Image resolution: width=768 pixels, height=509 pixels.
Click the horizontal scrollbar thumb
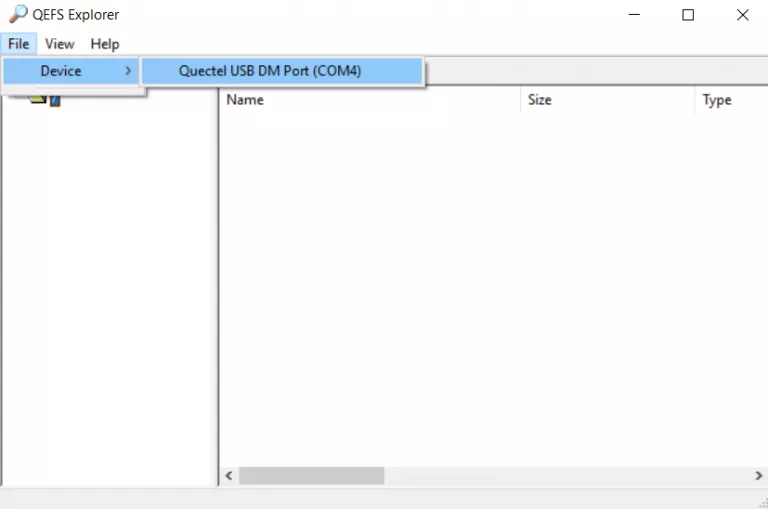point(312,476)
